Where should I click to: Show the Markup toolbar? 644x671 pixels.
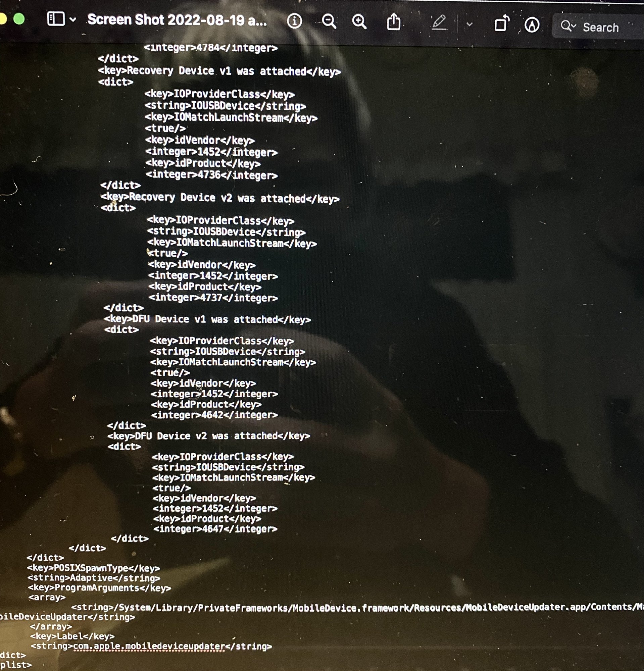tap(532, 25)
